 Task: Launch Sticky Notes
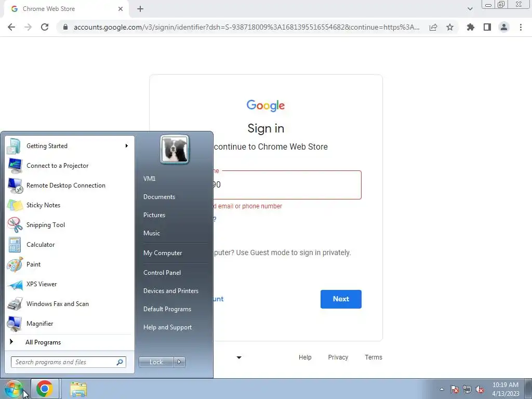click(x=69, y=205)
